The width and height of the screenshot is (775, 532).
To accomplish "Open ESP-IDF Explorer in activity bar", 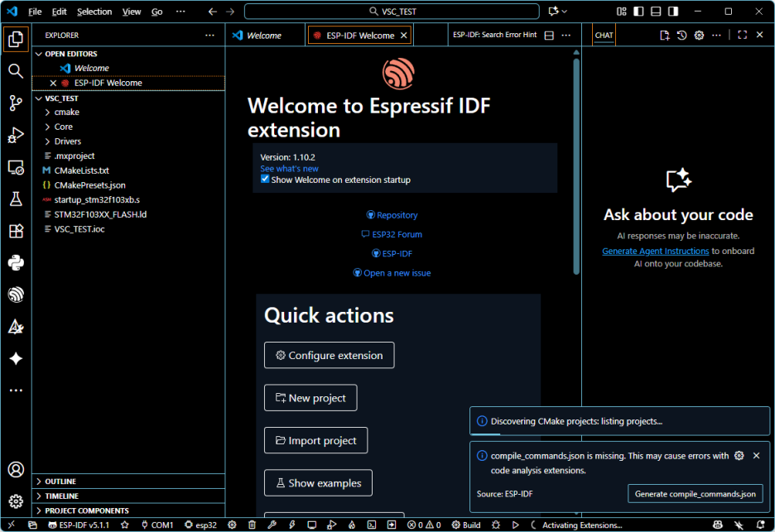I will tap(16, 295).
